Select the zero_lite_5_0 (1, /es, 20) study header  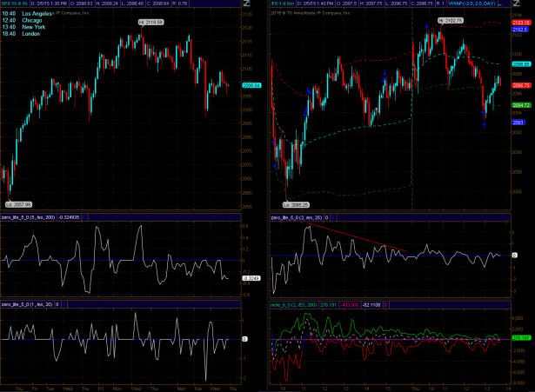click(27, 304)
